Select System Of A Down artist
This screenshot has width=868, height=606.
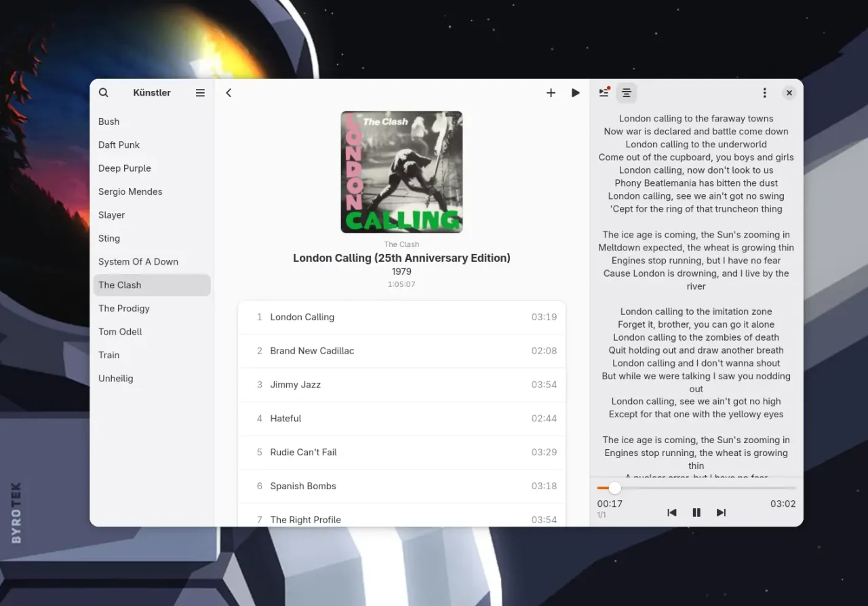coord(138,261)
